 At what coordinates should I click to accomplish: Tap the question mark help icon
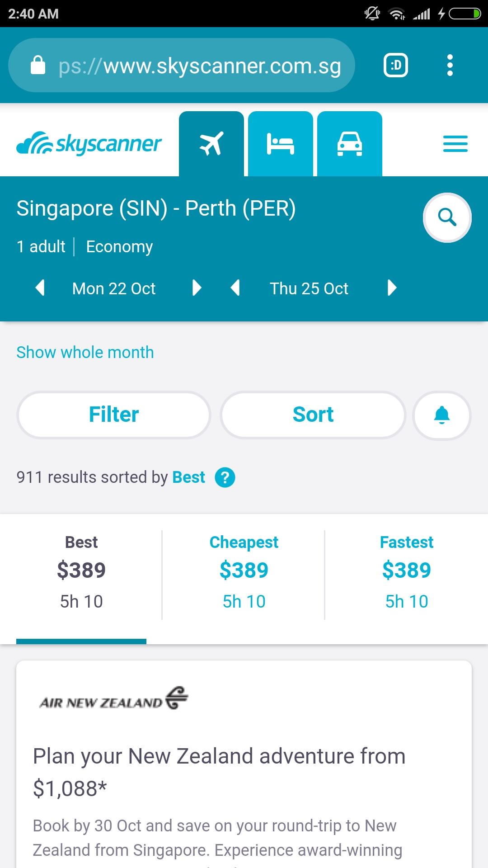225,477
